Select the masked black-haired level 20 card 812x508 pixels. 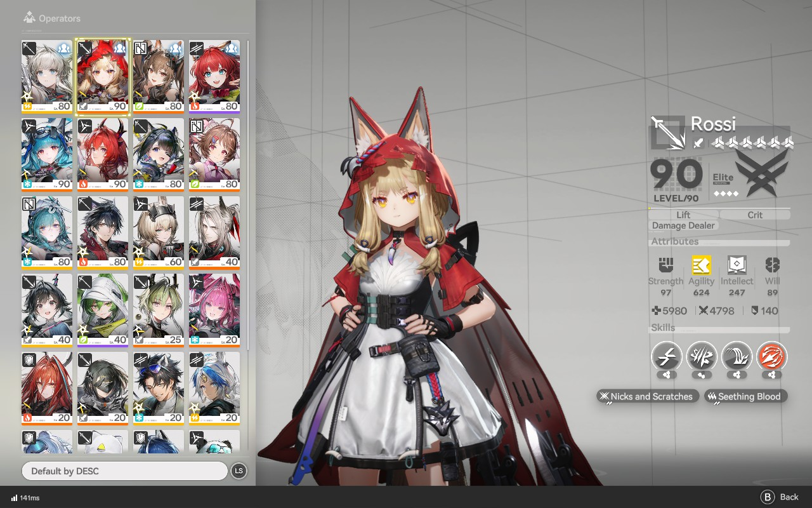coord(103,389)
